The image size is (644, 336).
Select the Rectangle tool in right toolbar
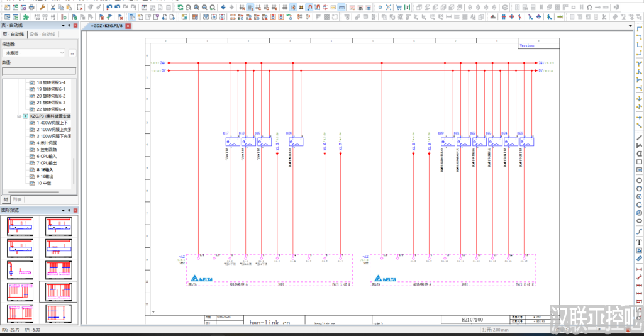click(x=639, y=162)
